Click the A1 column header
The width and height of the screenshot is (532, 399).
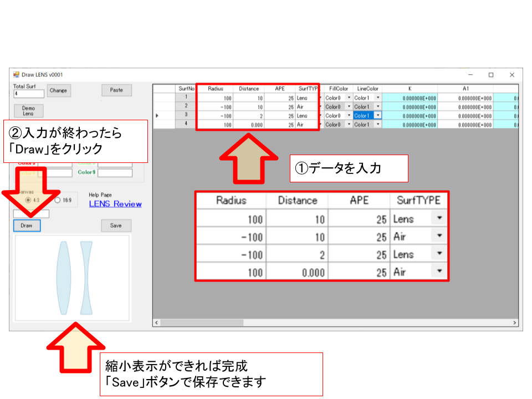point(465,89)
